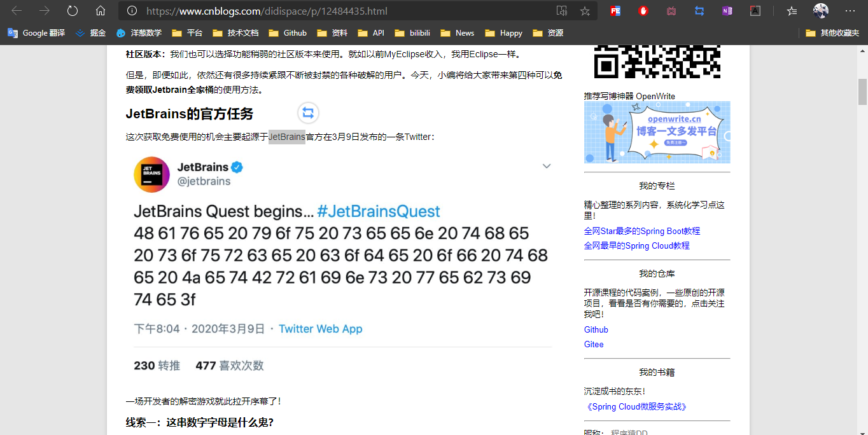This screenshot has height=435, width=868.
Task: Expand the API bookmark folder
Action: coord(371,33)
